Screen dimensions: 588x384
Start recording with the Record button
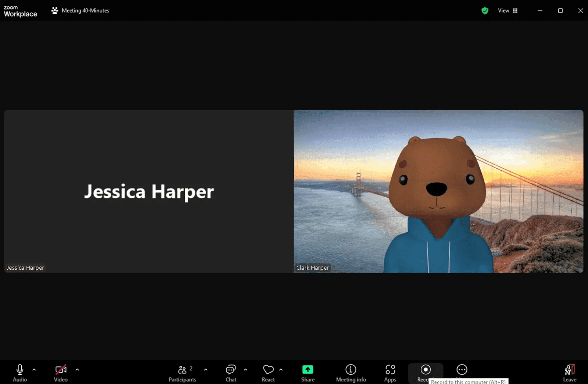point(426,372)
